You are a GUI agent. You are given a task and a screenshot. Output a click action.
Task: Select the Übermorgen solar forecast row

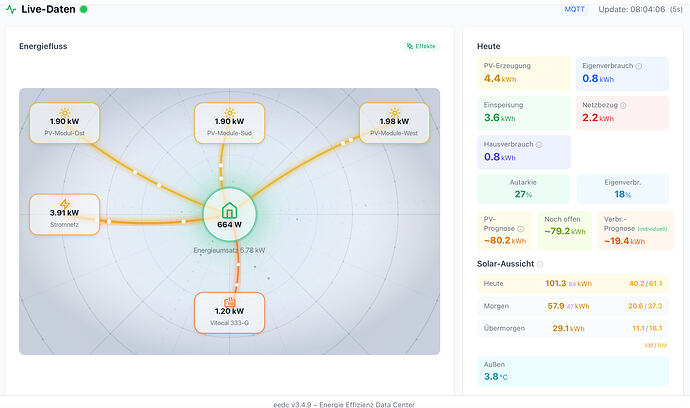[573, 328]
